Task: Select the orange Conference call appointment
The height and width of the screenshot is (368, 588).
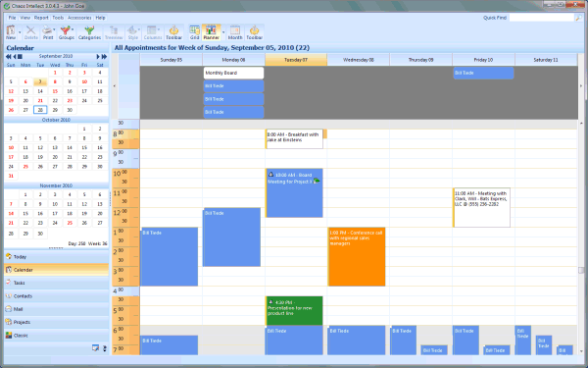Action: (357, 256)
